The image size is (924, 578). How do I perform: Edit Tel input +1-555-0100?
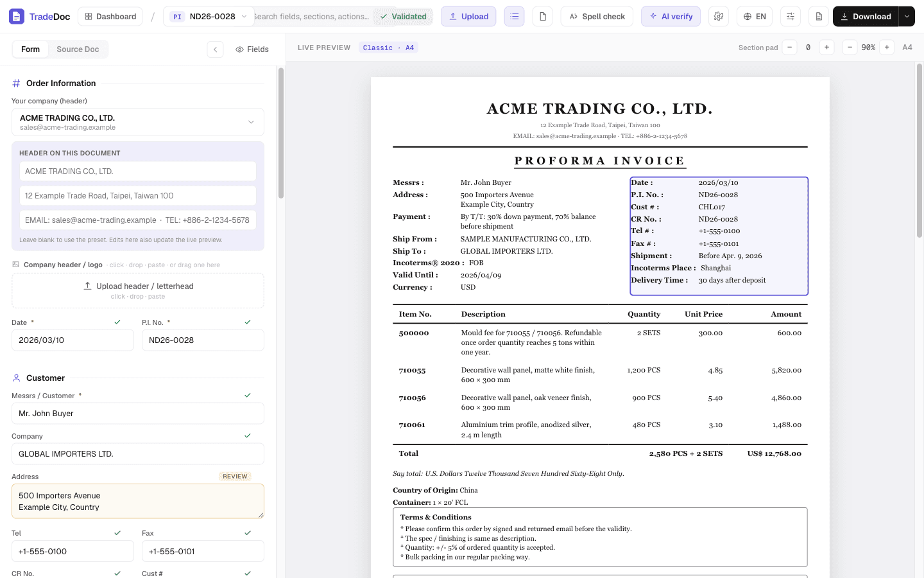point(73,551)
